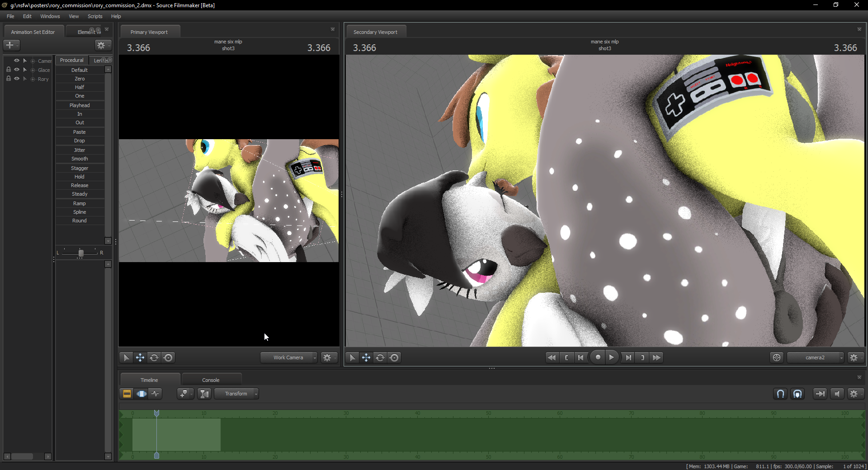Open the Scripts menu
Screen dimensions: 868x470
(x=95, y=16)
